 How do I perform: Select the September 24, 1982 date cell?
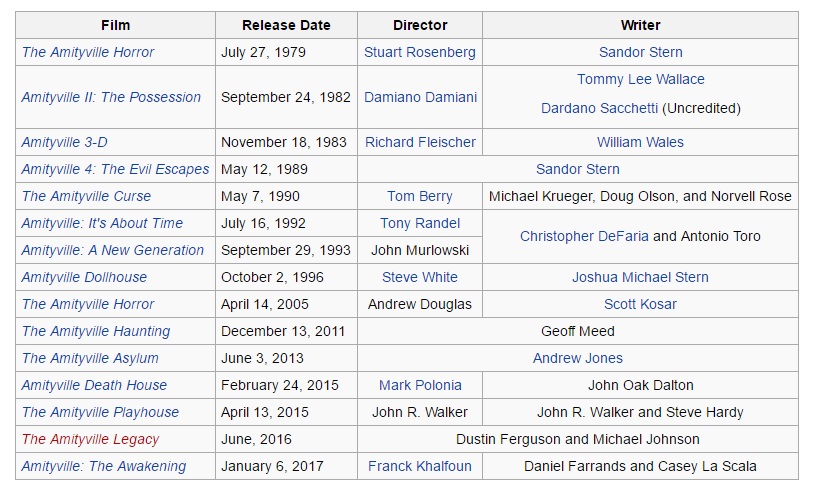tap(286, 98)
